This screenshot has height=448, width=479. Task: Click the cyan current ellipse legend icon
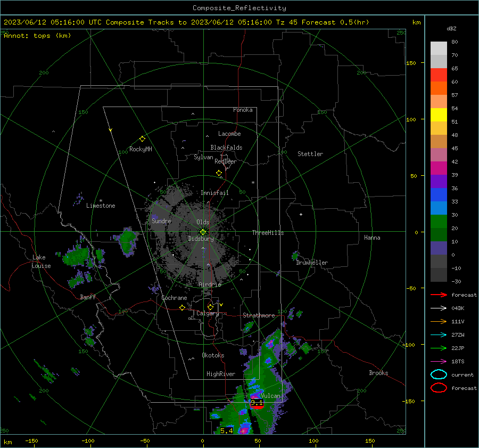click(x=439, y=374)
